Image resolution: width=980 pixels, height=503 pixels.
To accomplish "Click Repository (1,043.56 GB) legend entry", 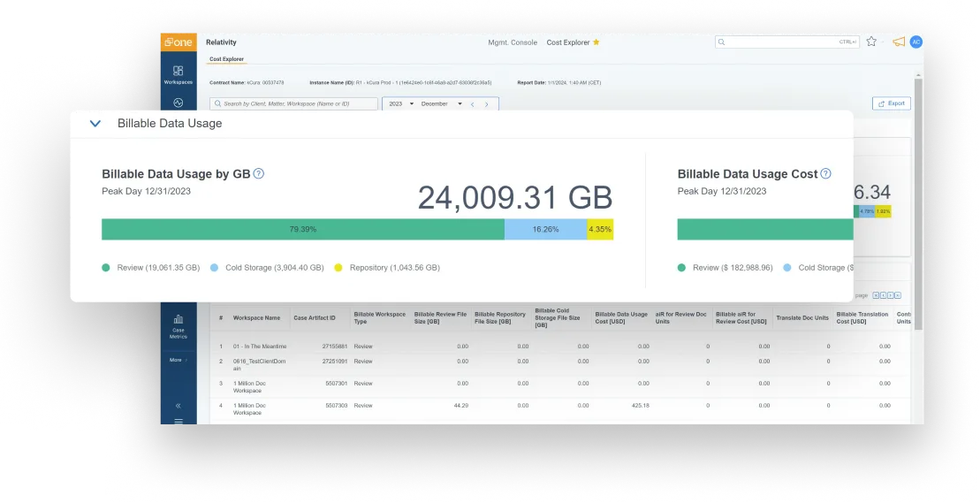I will pyautogui.click(x=387, y=268).
